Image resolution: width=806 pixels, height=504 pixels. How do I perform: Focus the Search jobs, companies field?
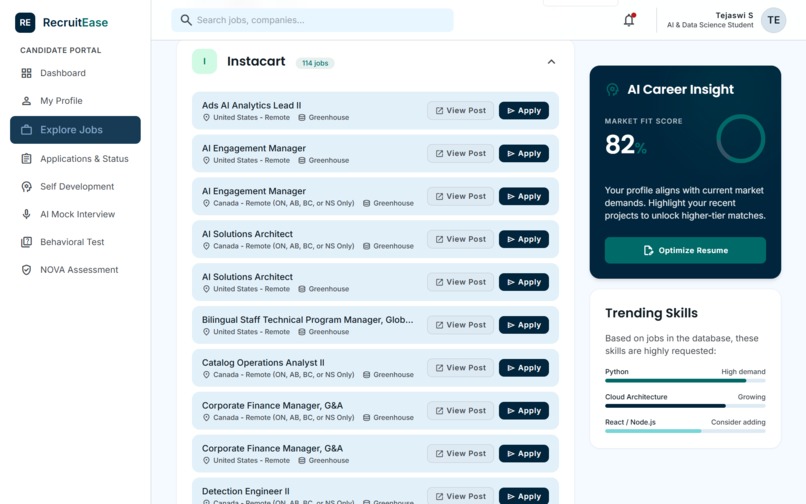[x=313, y=20]
